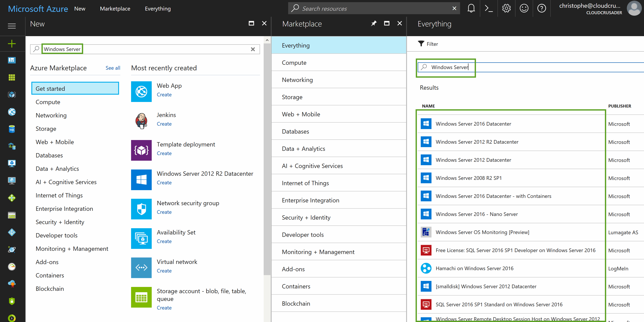Viewport: 644px width, 322px height.
Task: Click Create under Storage account
Action: (164, 308)
